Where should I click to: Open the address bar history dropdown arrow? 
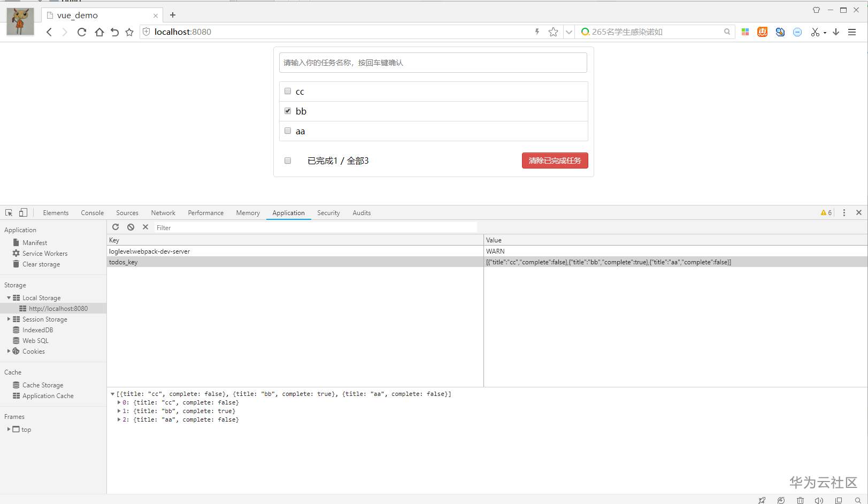coord(569,32)
